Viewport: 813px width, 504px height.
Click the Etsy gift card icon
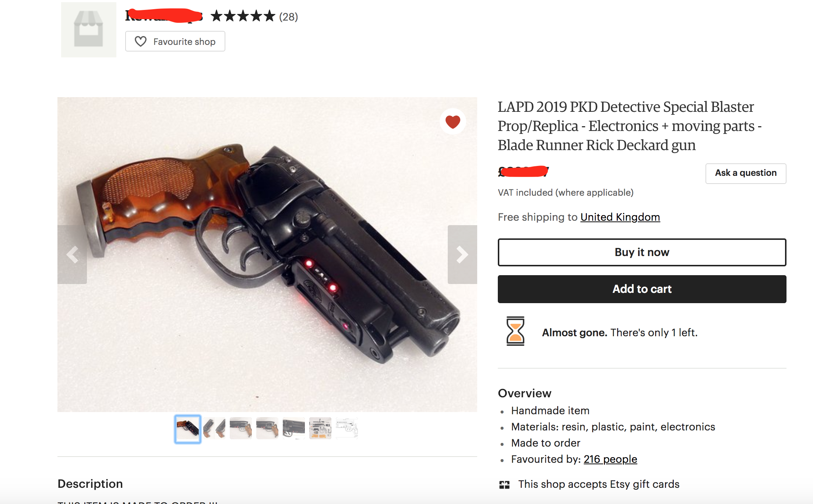pos(504,485)
